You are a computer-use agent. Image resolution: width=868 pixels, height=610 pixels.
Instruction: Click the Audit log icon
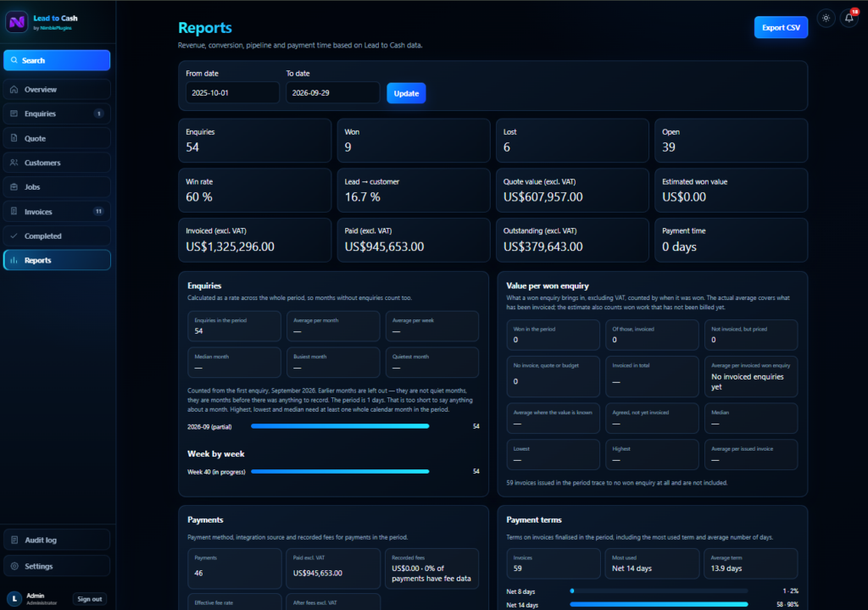click(x=14, y=540)
